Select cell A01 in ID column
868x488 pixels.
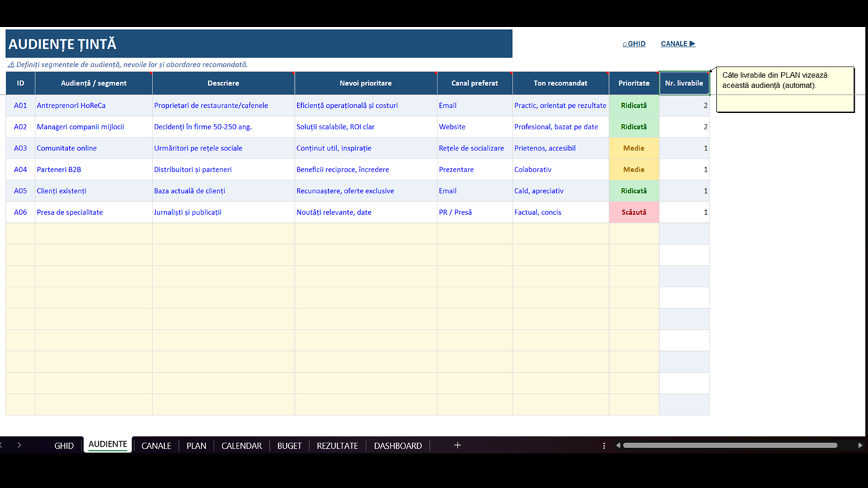click(20, 106)
